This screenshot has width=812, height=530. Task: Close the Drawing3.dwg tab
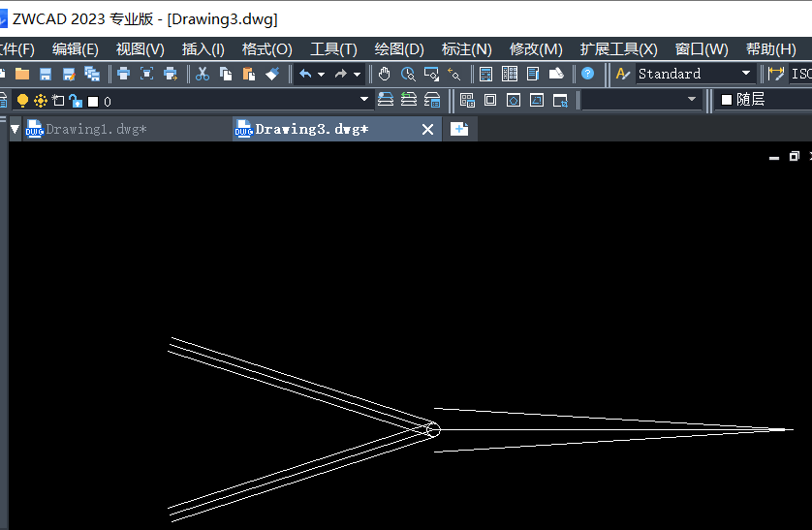click(427, 130)
